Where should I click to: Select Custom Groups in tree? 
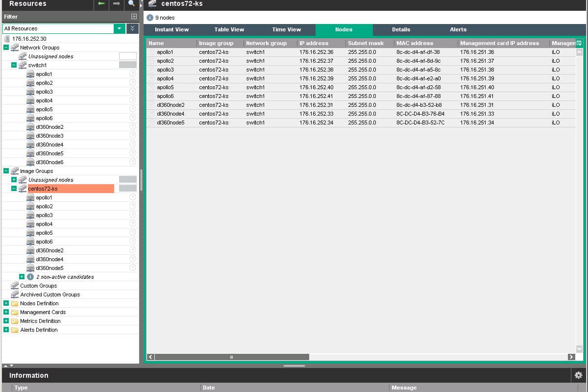[38, 286]
